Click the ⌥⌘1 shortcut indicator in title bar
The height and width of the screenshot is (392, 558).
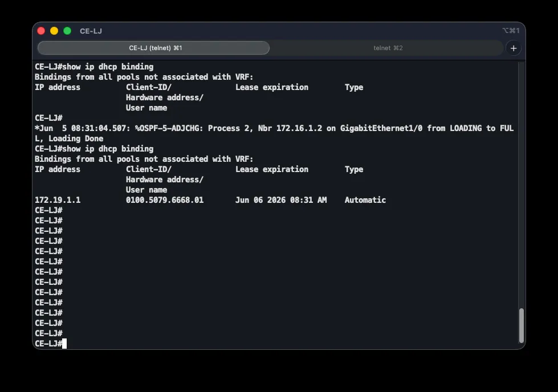(511, 31)
